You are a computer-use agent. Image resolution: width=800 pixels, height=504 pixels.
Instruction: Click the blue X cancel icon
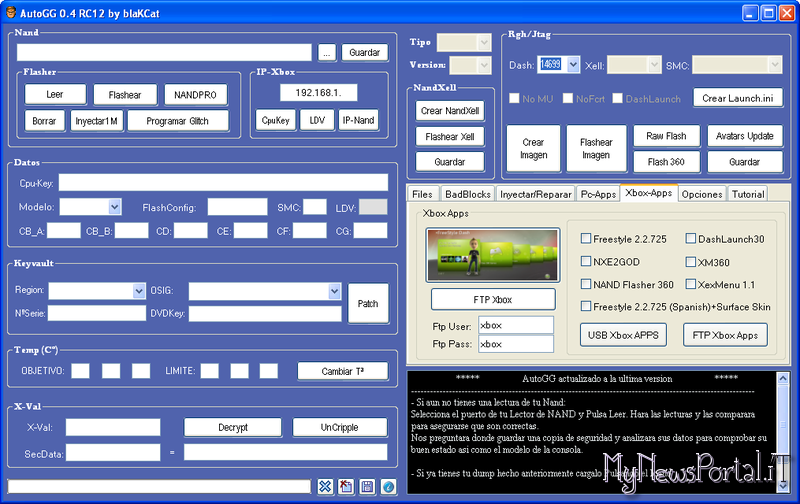(325, 487)
